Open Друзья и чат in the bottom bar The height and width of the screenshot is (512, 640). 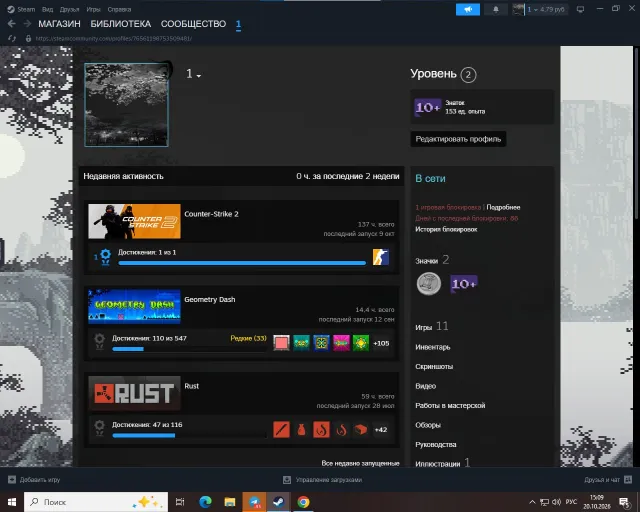tap(608, 480)
